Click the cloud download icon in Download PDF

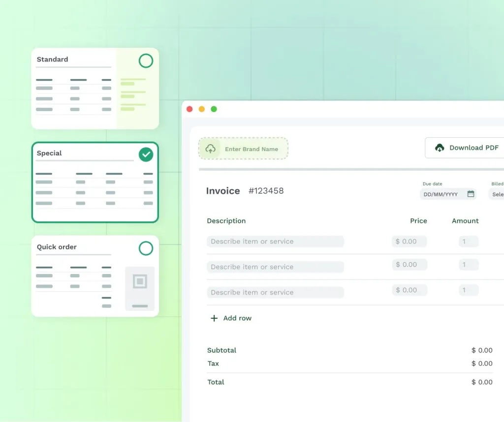[x=440, y=148]
